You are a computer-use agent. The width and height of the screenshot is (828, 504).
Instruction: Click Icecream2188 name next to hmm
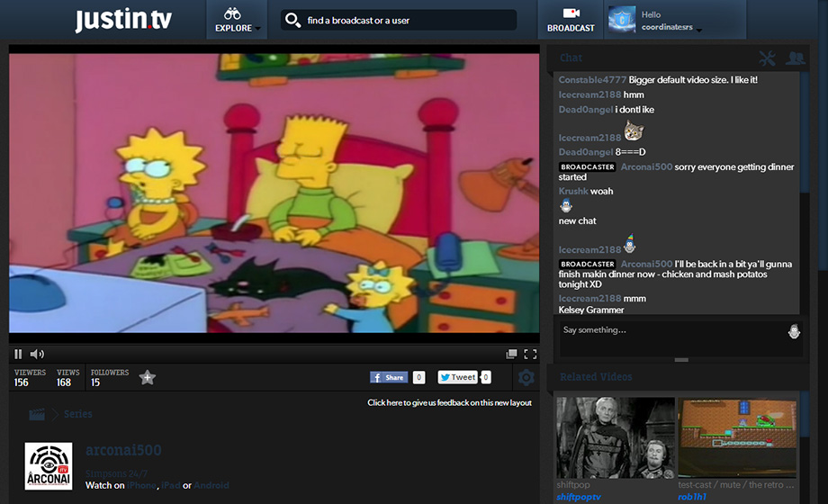coord(589,95)
